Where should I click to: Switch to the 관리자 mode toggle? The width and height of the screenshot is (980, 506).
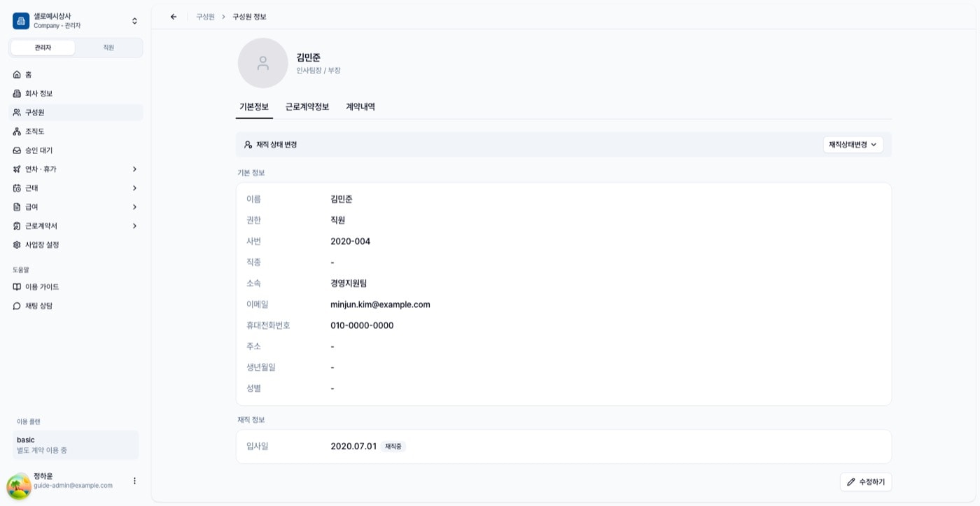point(43,48)
